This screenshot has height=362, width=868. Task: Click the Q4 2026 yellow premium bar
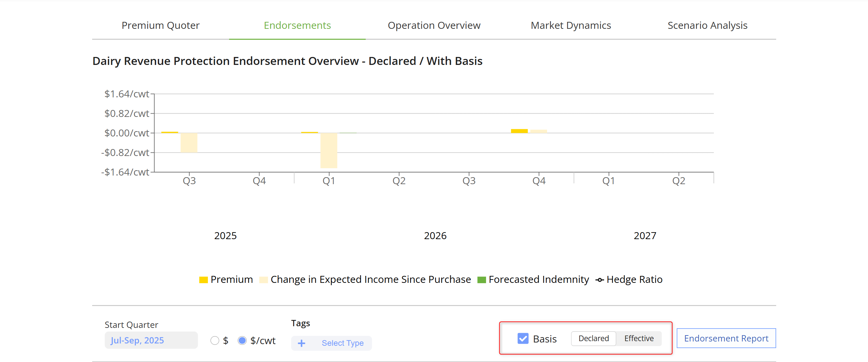pos(519,131)
